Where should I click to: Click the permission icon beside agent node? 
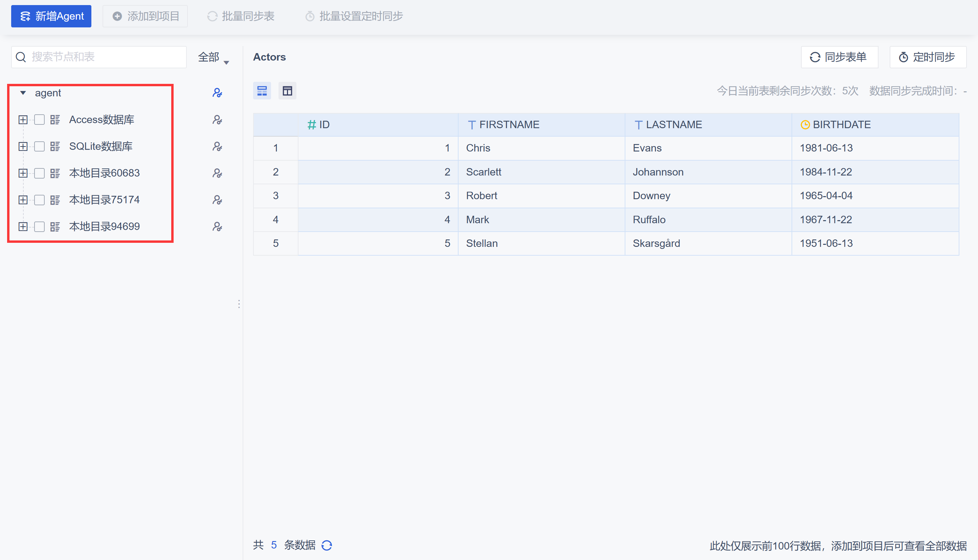pos(217,93)
